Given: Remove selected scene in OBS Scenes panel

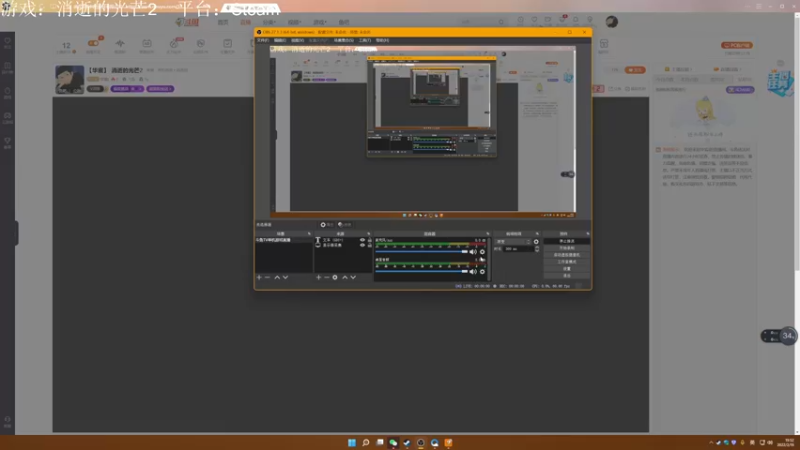Looking at the screenshot, I should [267, 278].
